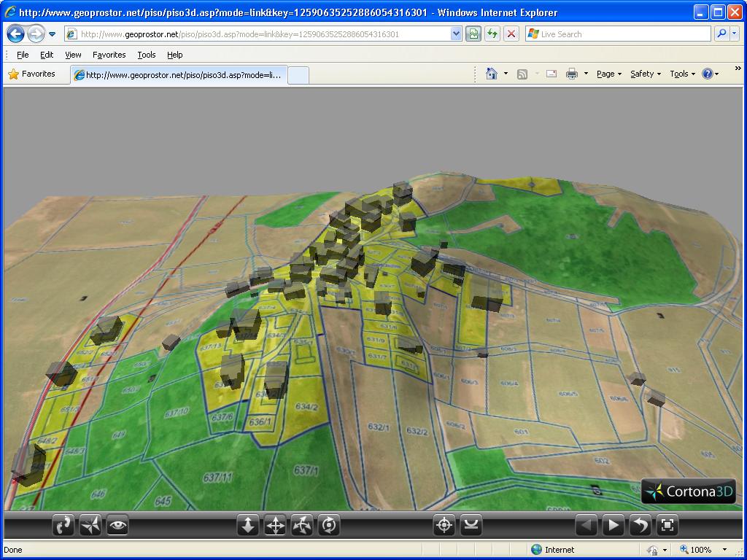Open the View menu

click(73, 55)
